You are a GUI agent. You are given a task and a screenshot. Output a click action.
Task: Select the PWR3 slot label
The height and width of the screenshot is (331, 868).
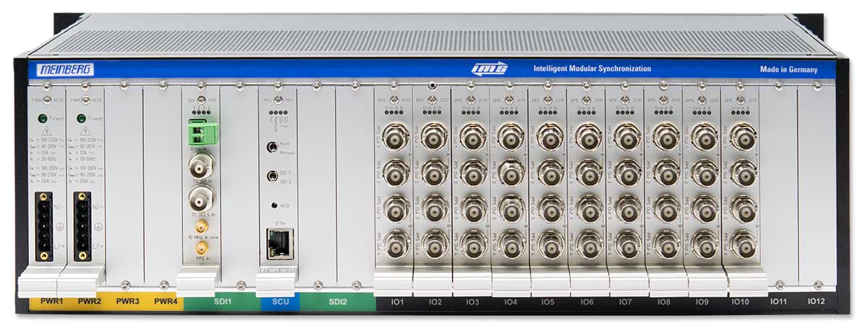[127, 301]
